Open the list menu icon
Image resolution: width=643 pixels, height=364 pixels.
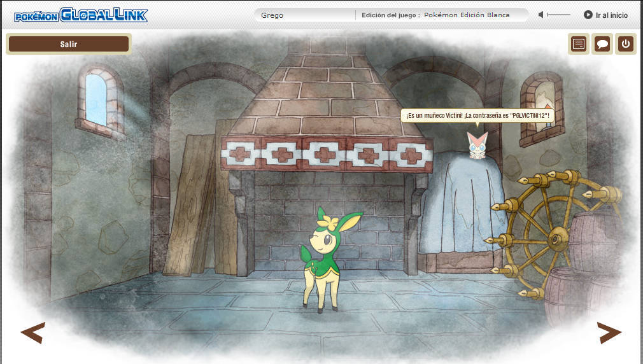[579, 44]
